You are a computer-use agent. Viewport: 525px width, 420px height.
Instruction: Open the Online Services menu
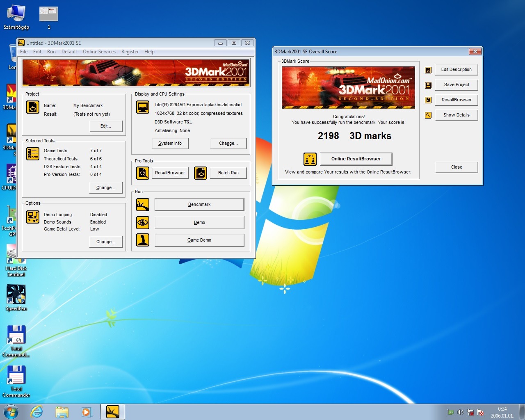99,52
